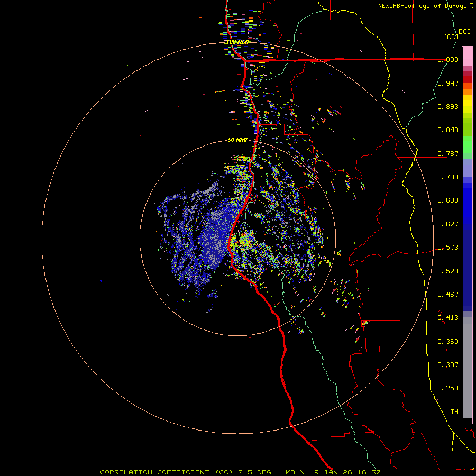
Task: Select the 0.520 legend value
Action: tap(448, 271)
